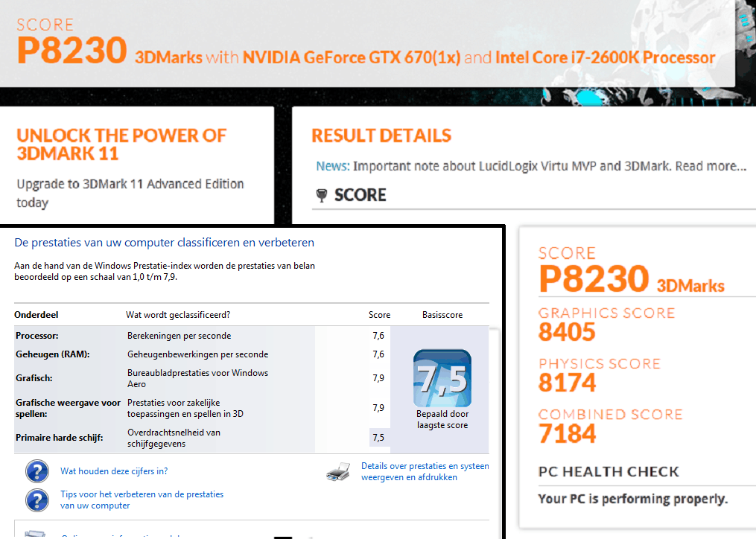Select the 'Geheugen (RAM):' row label
The image size is (756, 539).
tap(53, 354)
